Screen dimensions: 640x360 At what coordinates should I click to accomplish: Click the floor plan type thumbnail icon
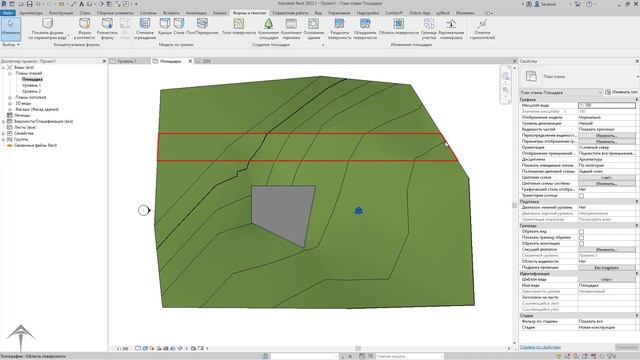531,76
